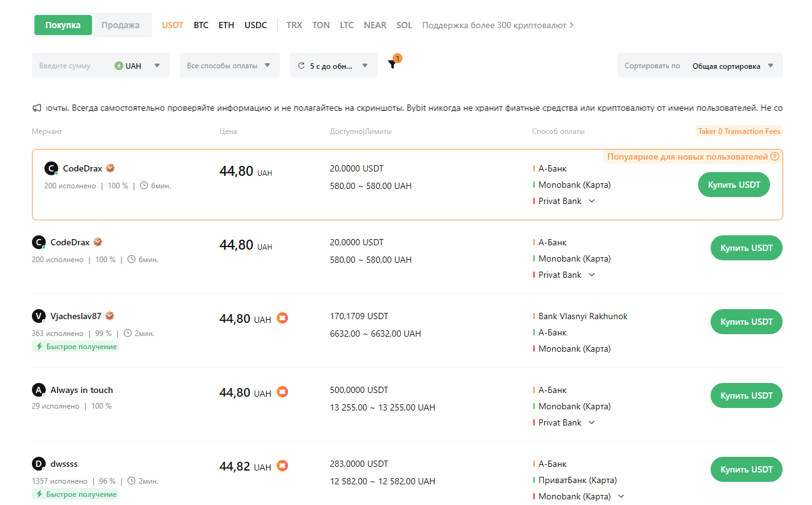Screen dimensions: 812x505
Task: Click the Vjacheslav87 avatar
Action: [x=38, y=316]
